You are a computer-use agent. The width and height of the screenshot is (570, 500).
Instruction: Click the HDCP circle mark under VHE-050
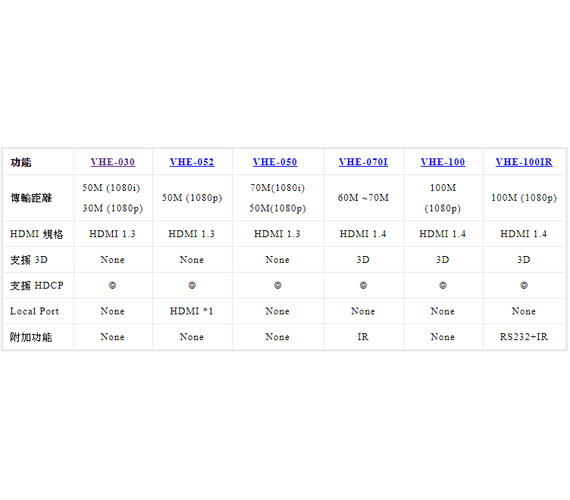click(278, 285)
